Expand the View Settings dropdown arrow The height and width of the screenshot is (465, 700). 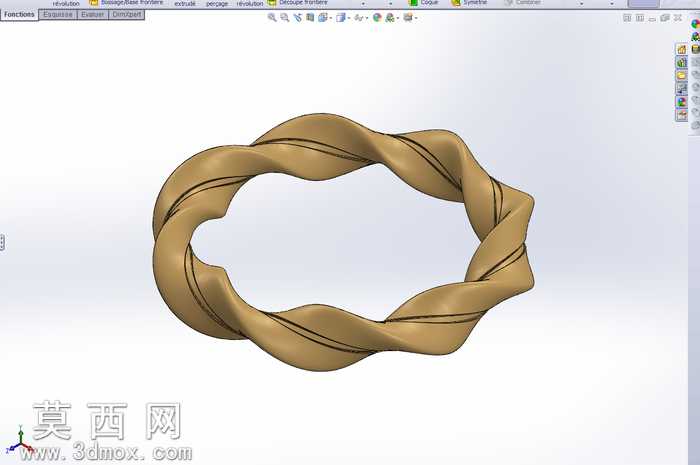[x=416, y=18]
